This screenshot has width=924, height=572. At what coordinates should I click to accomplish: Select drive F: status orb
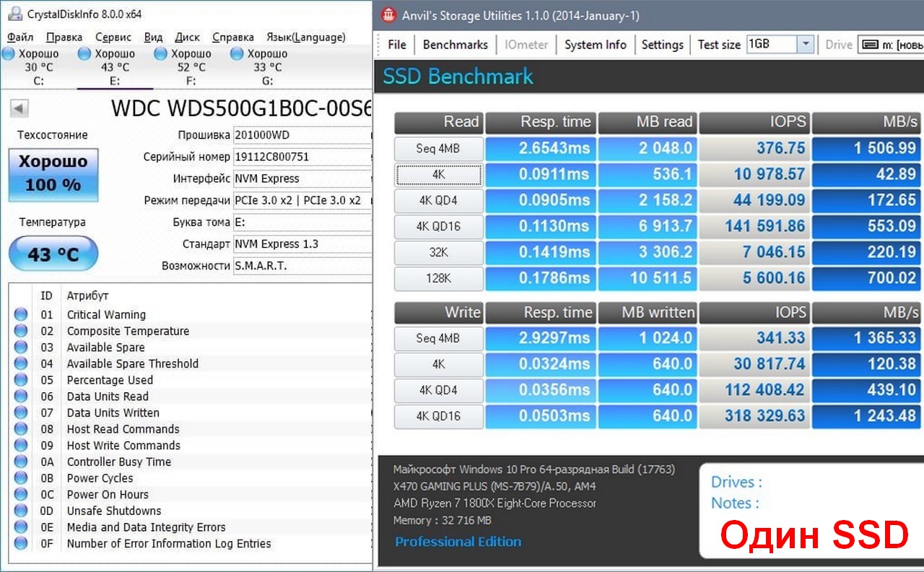160,53
